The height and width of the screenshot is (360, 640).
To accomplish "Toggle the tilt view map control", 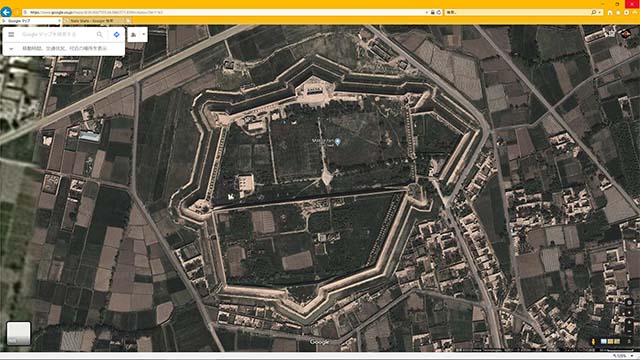I will [629, 313].
